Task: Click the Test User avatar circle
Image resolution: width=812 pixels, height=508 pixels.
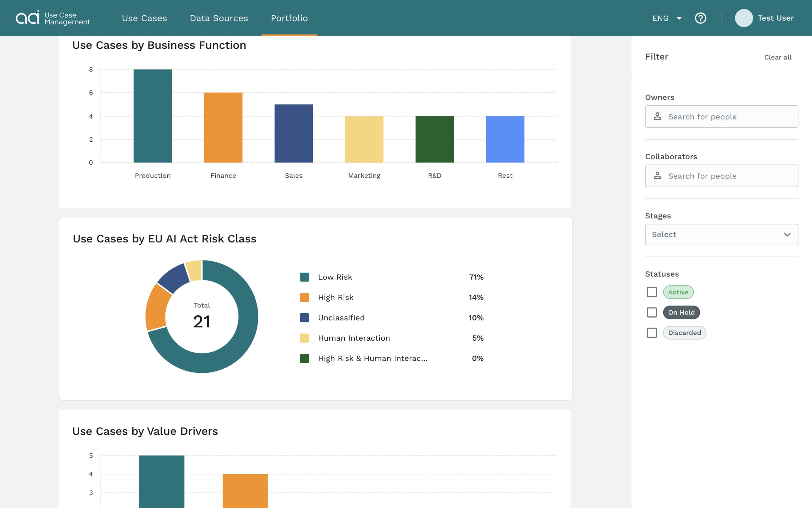Action: pyautogui.click(x=743, y=18)
